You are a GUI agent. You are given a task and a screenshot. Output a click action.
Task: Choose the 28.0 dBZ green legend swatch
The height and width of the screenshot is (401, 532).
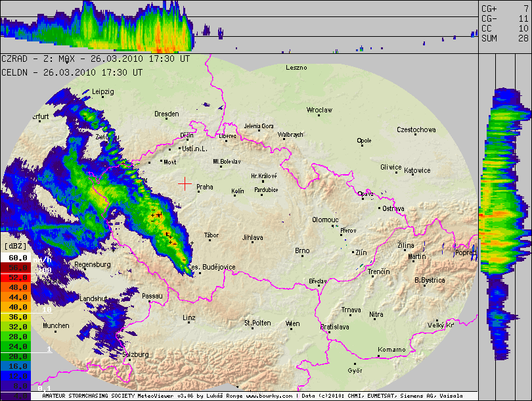coord(16,337)
